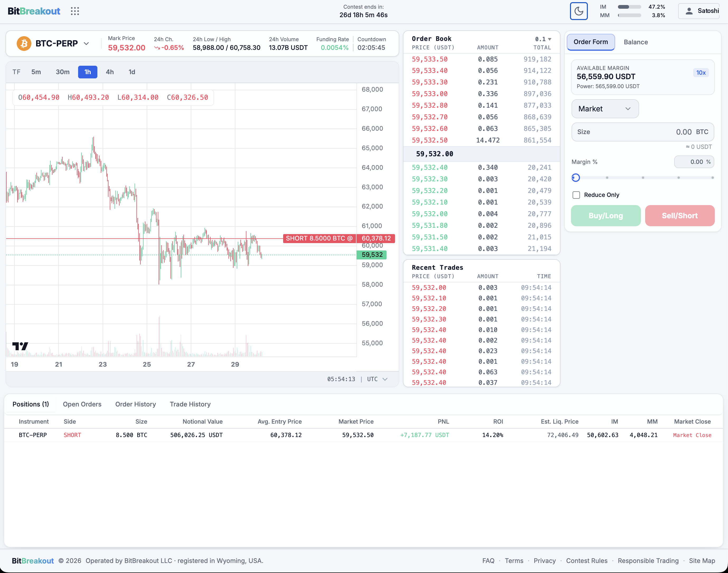Image resolution: width=728 pixels, height=573 pixels.
Task: Click the 24h change -0.65% value
Action: pos(169,48)
